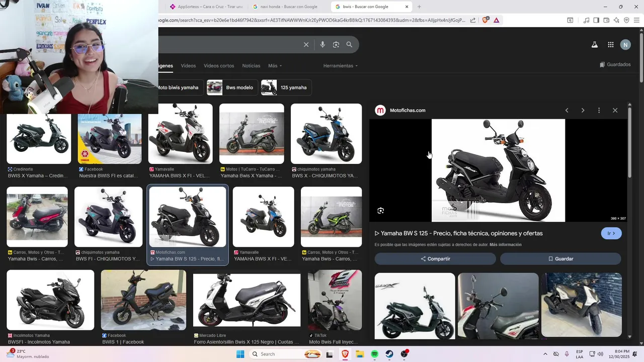Open the Credinorte BWIS X Yamaha thumbnail

pyautogui.click(x=39, y=139)
